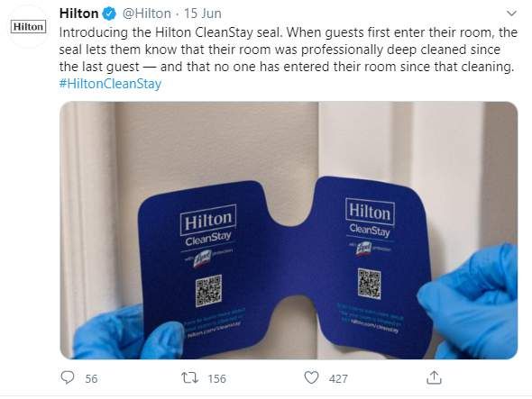The image size is (532, 399).
Task: Open the share tweet icon
Action: tap(434, 377)
